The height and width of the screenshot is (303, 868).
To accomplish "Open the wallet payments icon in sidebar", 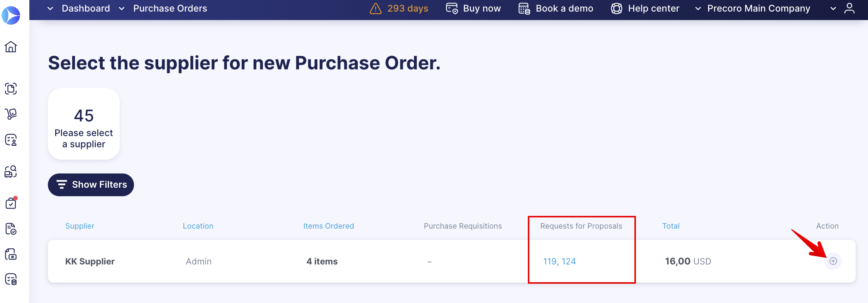I will point(11,254).
